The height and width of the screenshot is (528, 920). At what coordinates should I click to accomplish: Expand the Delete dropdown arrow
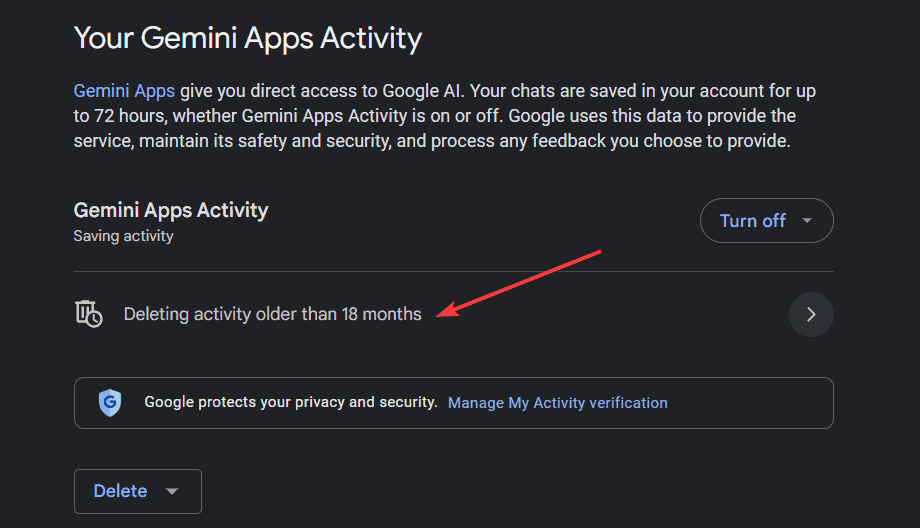[172, 491]
